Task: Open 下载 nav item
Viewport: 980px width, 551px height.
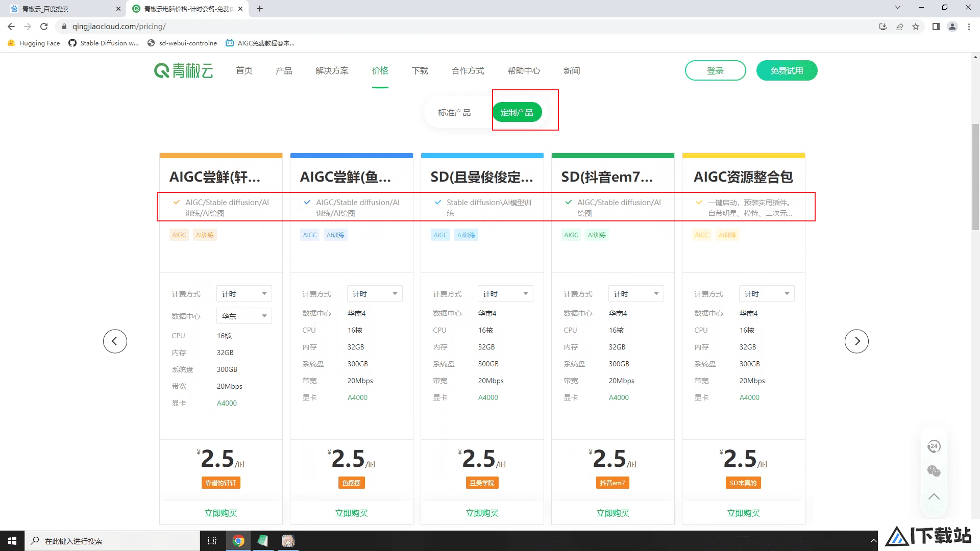Action: tap(420, 70)
